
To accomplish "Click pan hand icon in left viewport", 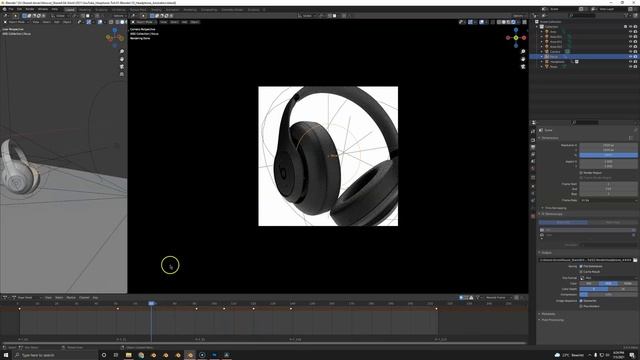I will click(x=122, y=59).
